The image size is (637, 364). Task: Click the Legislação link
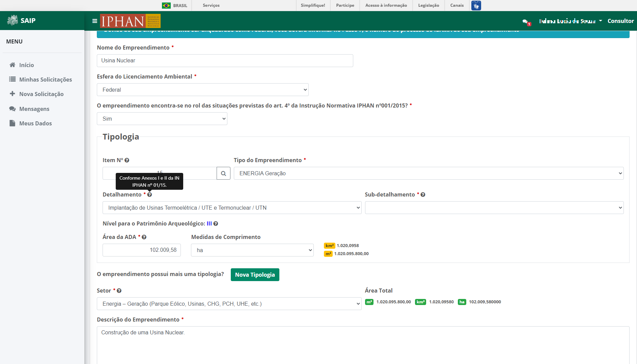coord(428,5)
